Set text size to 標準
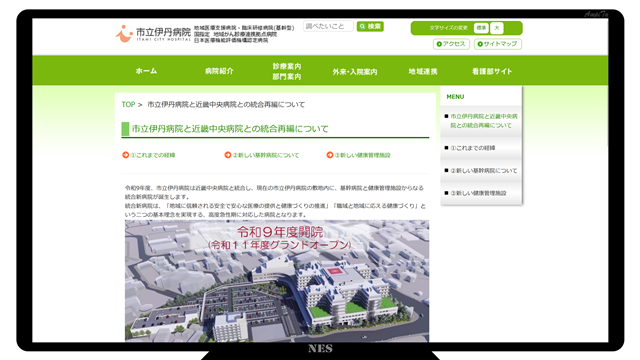This screenshot has width=640, height=360. [x=481, y=28]
